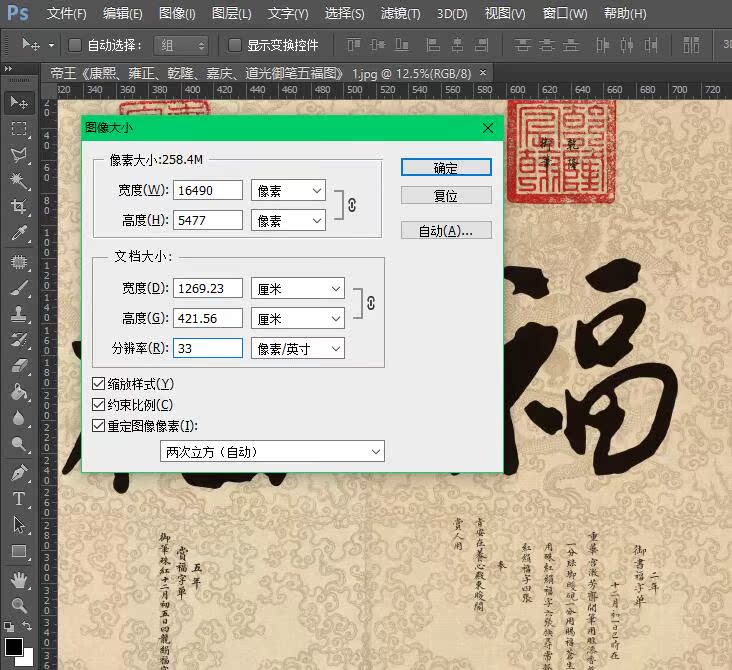Click the 复位 button
This screenshot has width=732, height=670.
click(x=446, y=195)
